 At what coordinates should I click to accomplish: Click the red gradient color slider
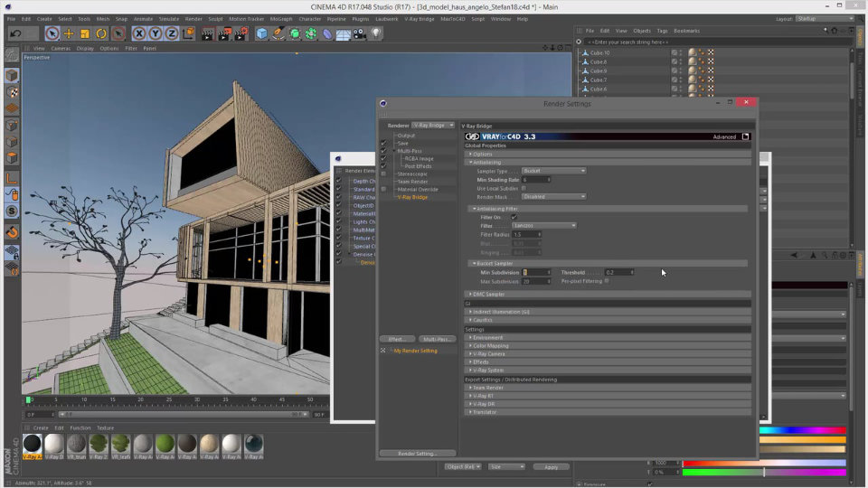pos(764,463)
